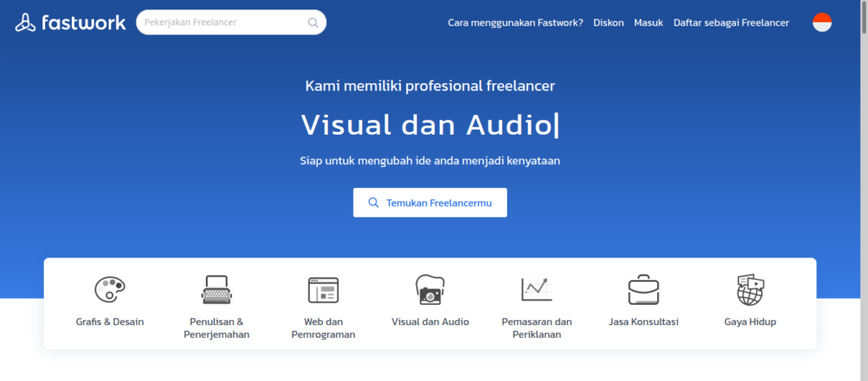
Task: Open the Indonesian flag language selector
Action: 822,22
